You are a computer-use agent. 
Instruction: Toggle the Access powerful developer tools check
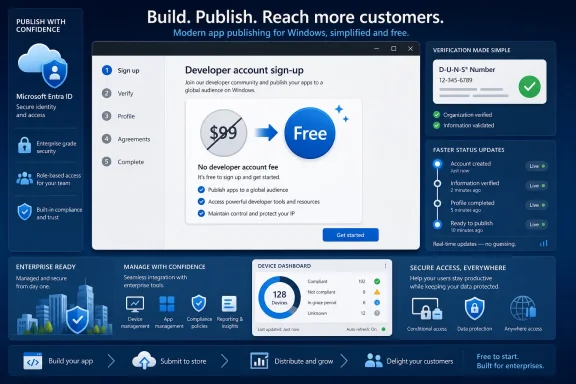coord(201,201)
